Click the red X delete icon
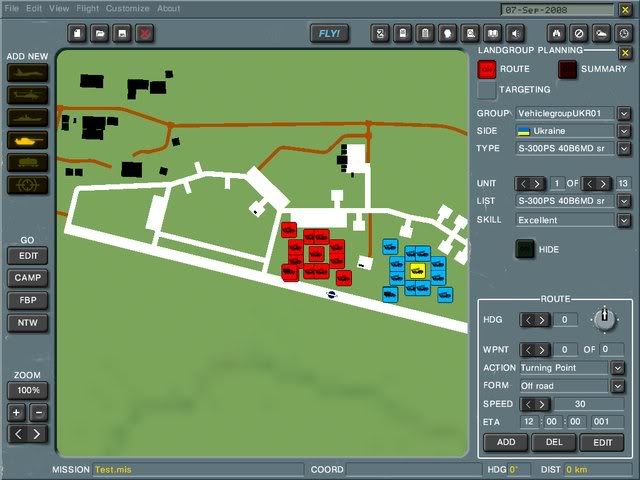The height and width of the screenshot is (480, 640). coord(145,33)
